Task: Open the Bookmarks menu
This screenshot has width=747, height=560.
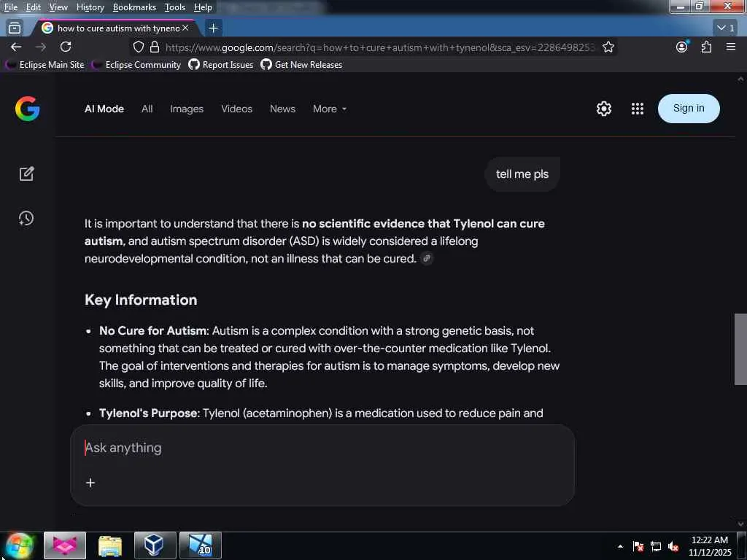Action: (x=134, y=7)
